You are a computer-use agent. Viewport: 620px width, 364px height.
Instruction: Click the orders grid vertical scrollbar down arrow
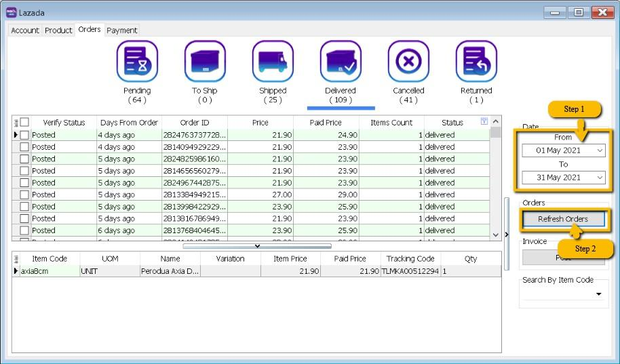(x=496, y=235)
